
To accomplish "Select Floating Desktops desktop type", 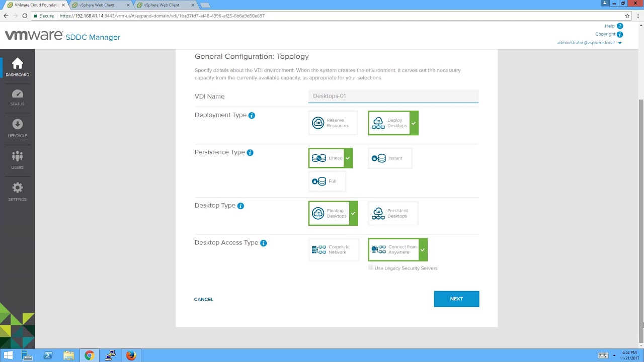I will coord(333,213).
